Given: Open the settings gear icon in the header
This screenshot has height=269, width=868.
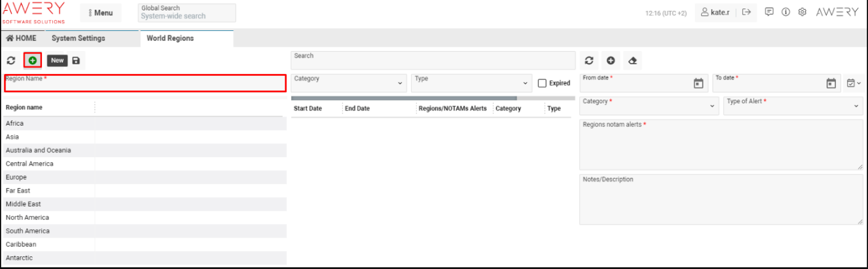Looking at the screenshot, I should tap(802, 12).
